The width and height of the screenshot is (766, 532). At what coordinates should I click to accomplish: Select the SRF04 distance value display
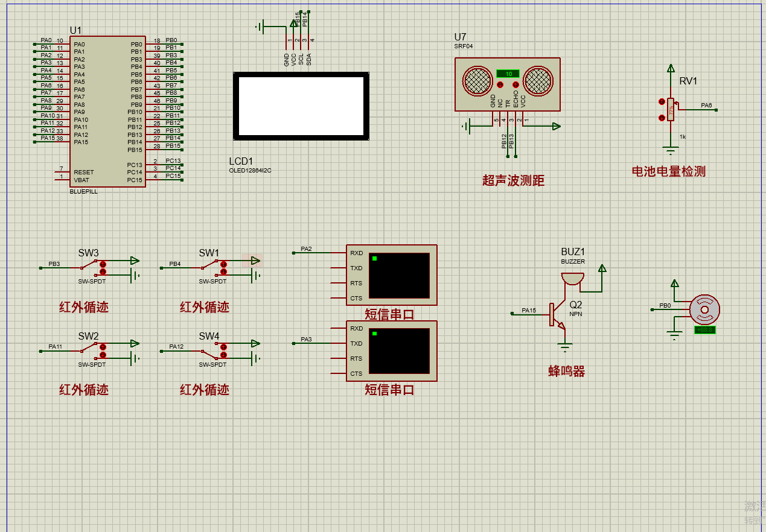pyautogui.click(x=508, y=74)
